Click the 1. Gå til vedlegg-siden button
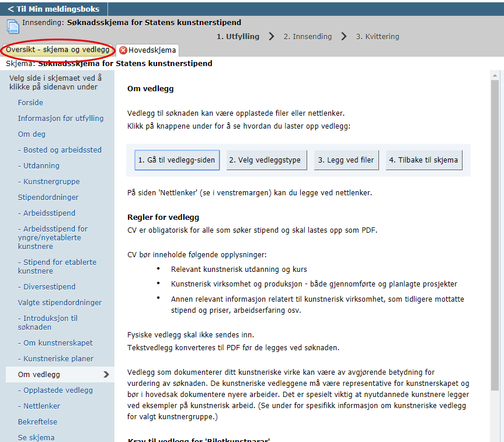Image resolution: width=504 pixels, height=442 pixels. click(x=177, y=160)
